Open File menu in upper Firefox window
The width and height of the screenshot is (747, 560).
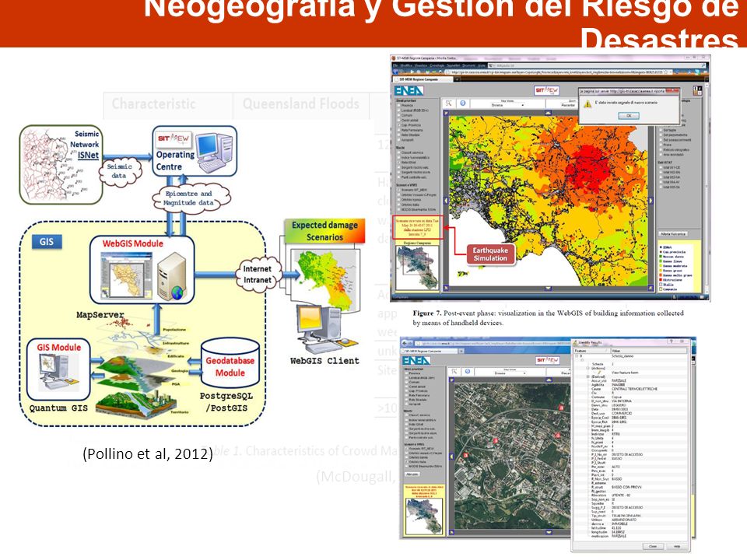pyautogui.click(x=395, y=65)
